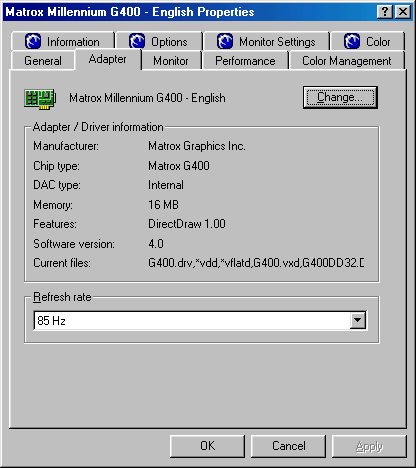Click the '16 MB' memory value
Image resolution: width=416 pixels, height=468 pixels.
(163, 204)
